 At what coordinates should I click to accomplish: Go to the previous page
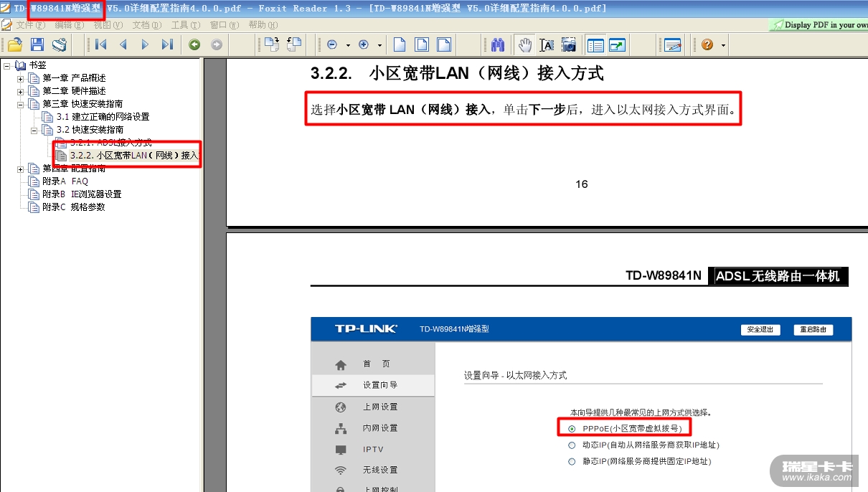click(123, 44)
